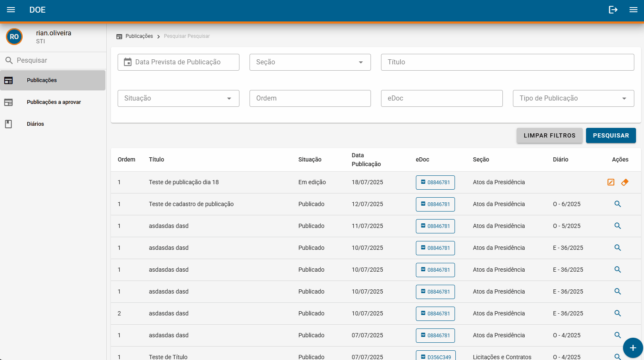Expand the Tipo de Publicação dropdown
The width and height of the screenshot is (644, 360).
pyautogui.click(x=573, y=98)
